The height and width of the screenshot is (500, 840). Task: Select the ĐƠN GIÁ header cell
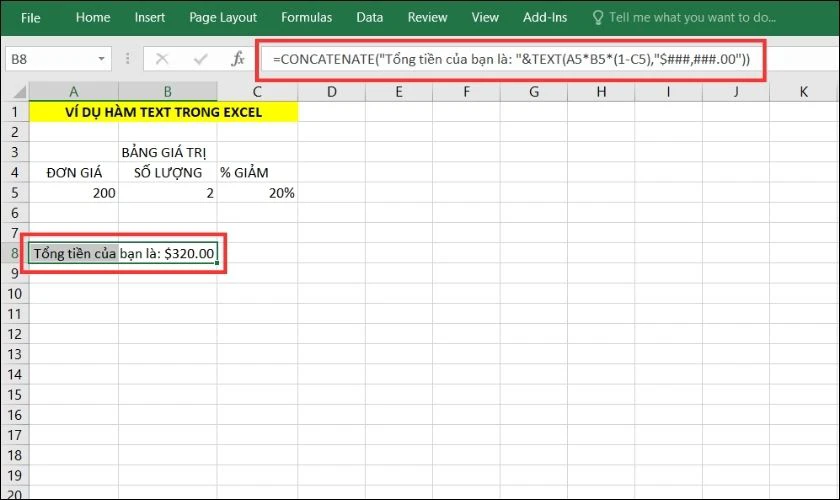(74, 173)
